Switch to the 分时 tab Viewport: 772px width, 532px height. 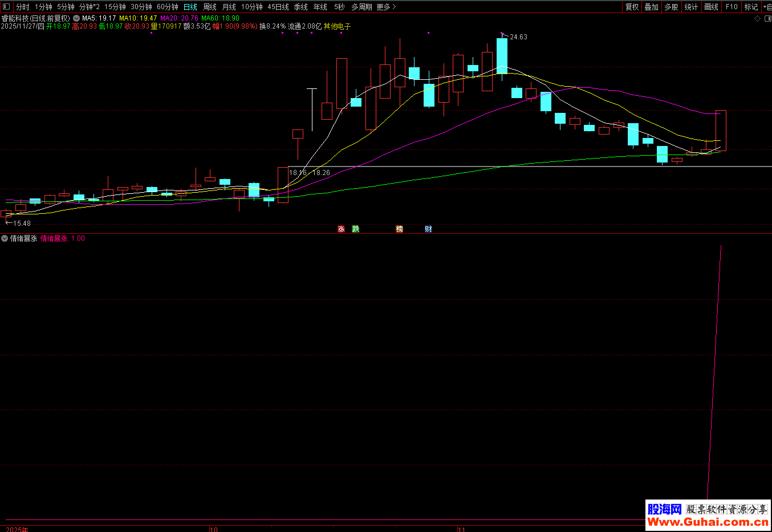22,7
